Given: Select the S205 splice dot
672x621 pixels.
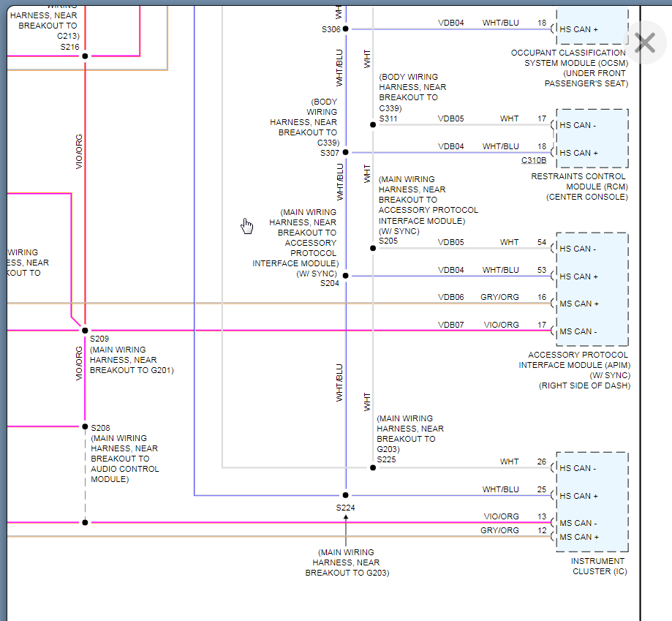Looking at the screenshot, I should pyautogui.click(x=373, y=249).
